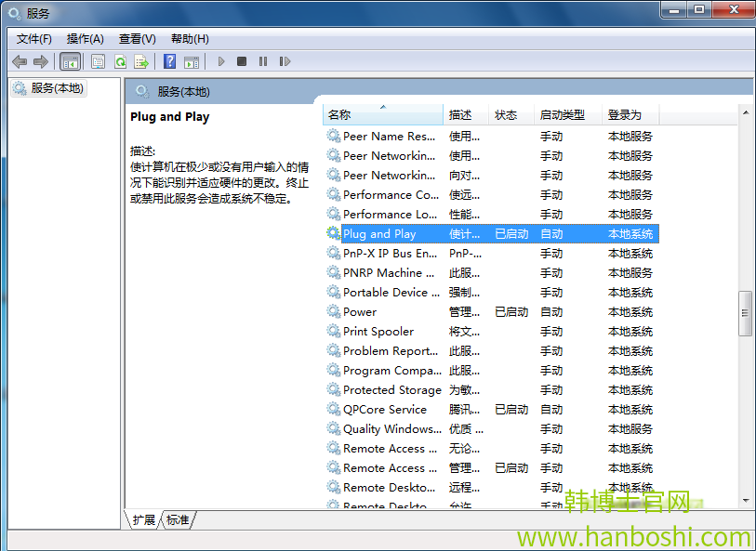
Task: Stop the selected service with the square icon
Action: (241, 61)
